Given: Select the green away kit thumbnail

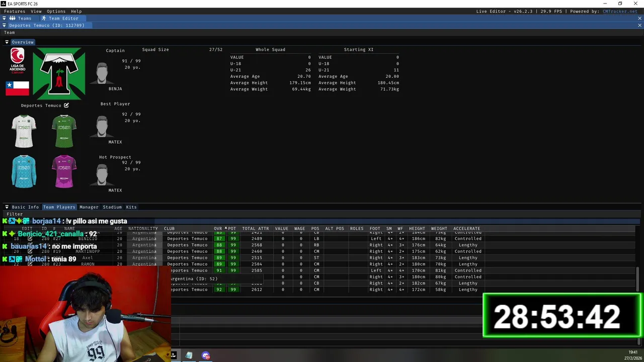Looking at the screenshot, I should (x=64, y=131).
